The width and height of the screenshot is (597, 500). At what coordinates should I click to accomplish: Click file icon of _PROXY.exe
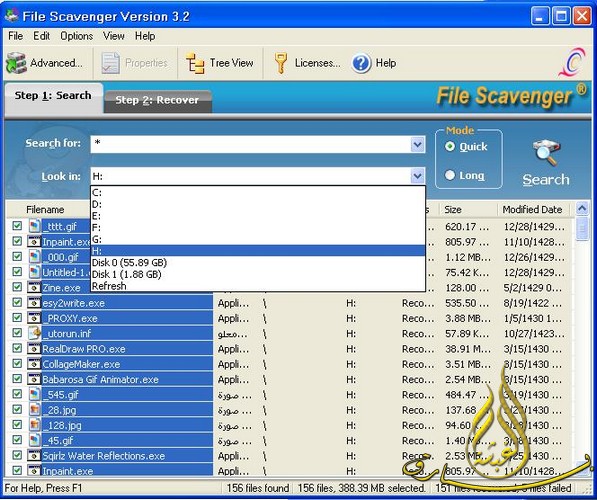tap(34, 318)
